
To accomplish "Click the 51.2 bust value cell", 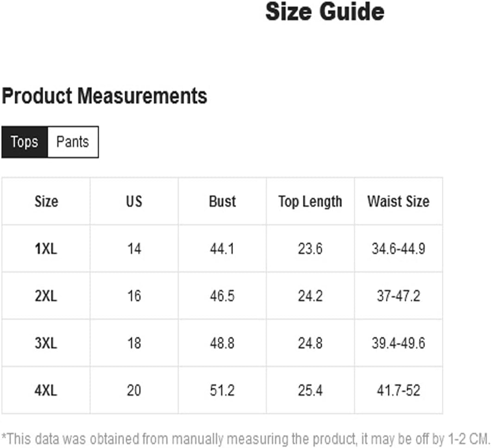I will click(222, 391).
